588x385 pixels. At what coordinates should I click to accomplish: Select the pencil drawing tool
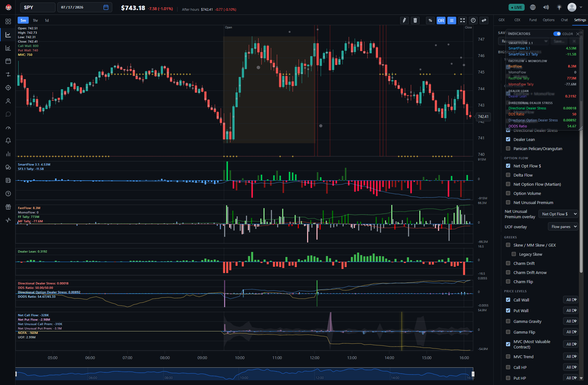pyautogui.click(x=404, y=20)
